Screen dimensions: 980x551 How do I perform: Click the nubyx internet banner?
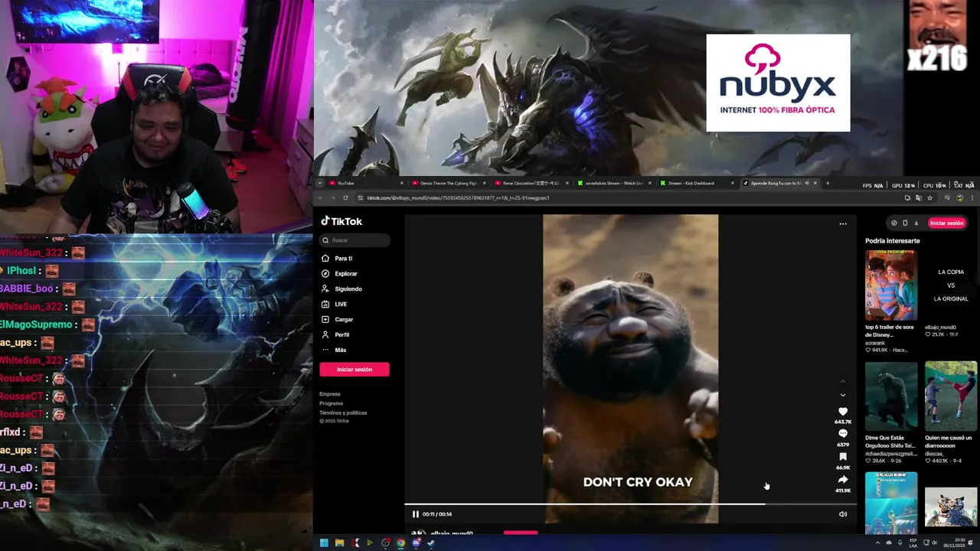pos(778,83)
